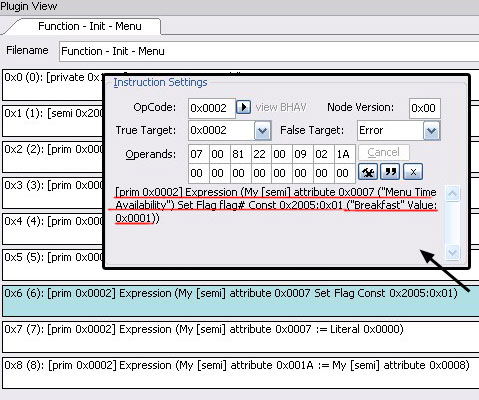Click the Operands label
The width and height of the screenshot is (479, 400).
[151, 154]
